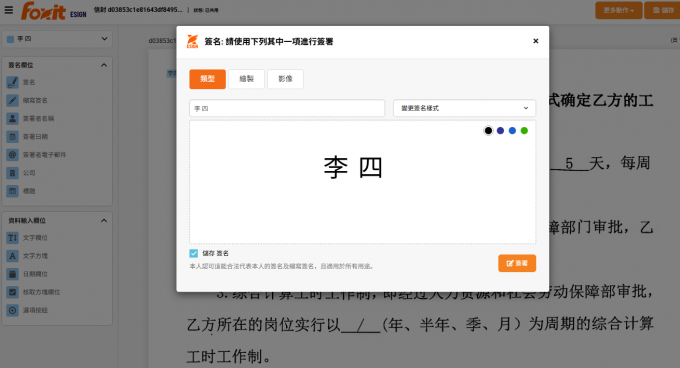Toggle the 儲存簽名 save signature checkbox
Screen dimensions: 680x368
tap(193, 253)
